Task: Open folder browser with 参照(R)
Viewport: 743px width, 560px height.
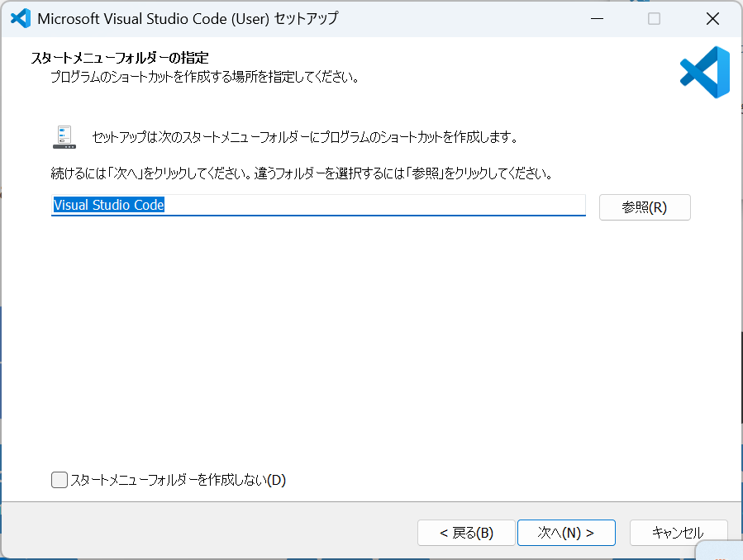Action: [x=644, y=207]
